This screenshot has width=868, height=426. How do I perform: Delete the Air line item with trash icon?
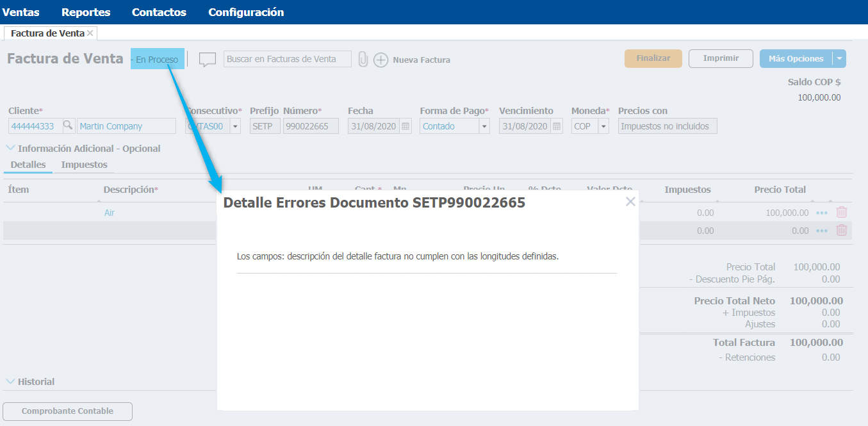click(842, 213)
